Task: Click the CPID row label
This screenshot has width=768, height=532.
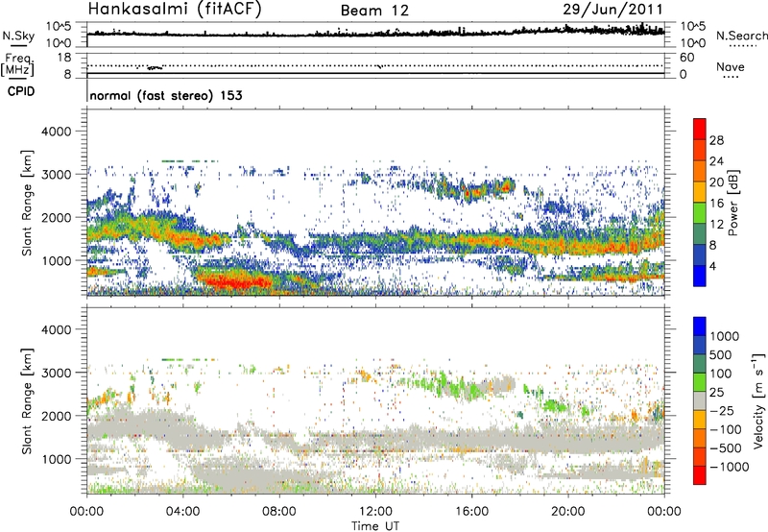Action: pos(21,91)
